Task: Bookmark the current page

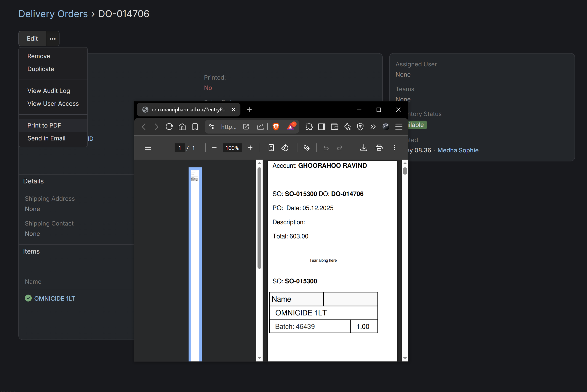Action: coord(195,127)
